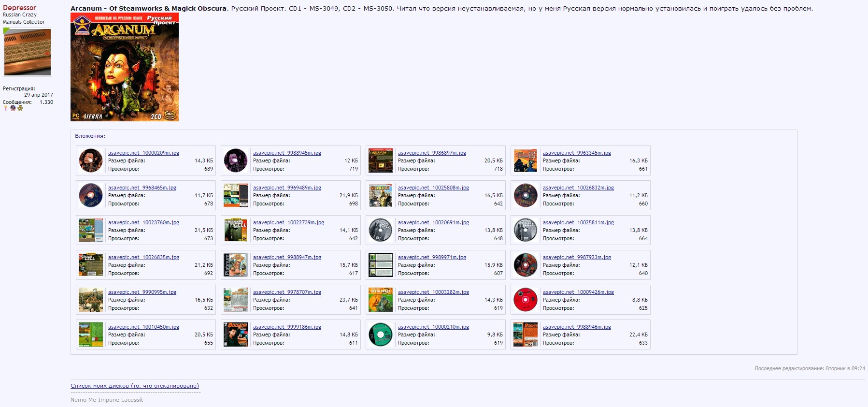Click the 'Nemo Me Impune Lacessit' signature text
The height and width of the screenshot is (407, 868).
click(x=107, y=400)
